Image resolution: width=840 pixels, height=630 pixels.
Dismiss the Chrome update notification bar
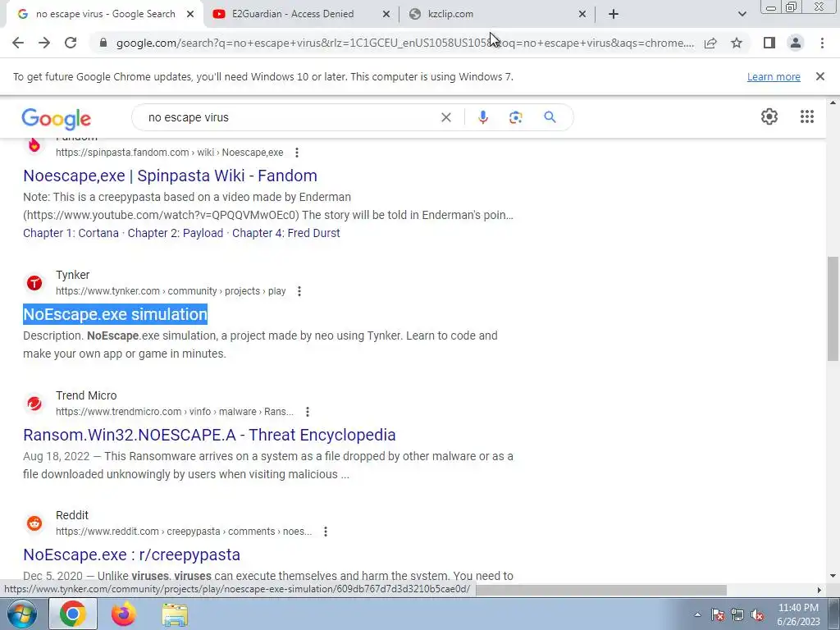click(820, 76)
